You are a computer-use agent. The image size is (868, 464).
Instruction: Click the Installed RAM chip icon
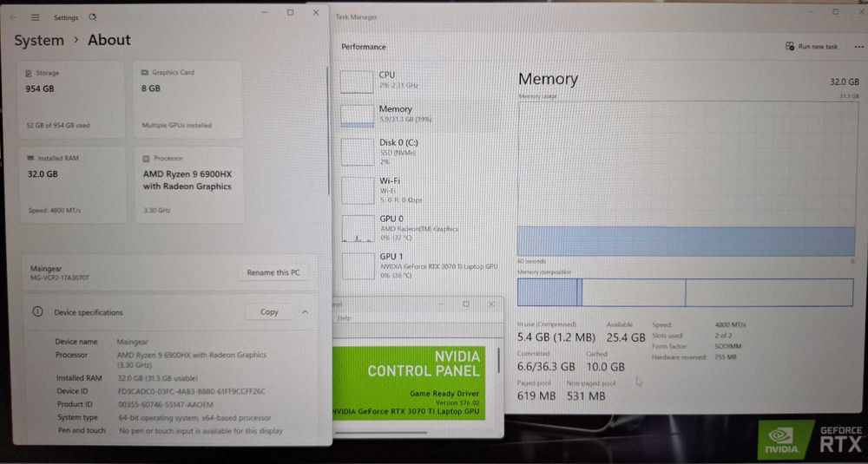click(x=30, y=158)
